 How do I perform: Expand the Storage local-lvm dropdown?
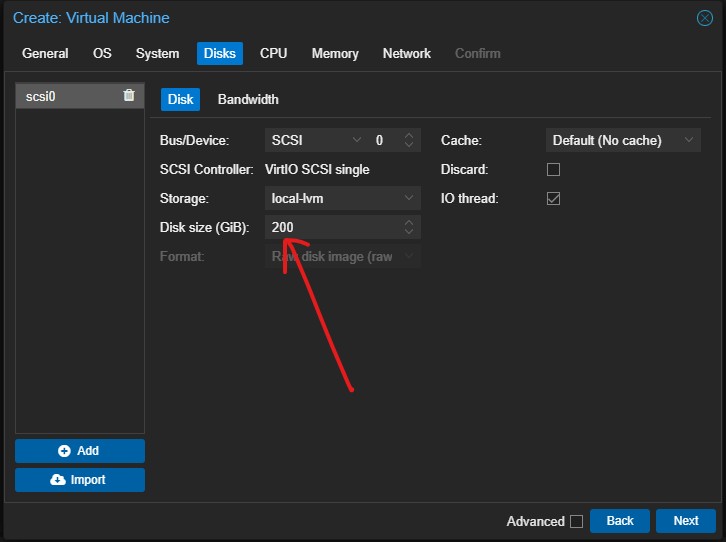click(342, 199)
